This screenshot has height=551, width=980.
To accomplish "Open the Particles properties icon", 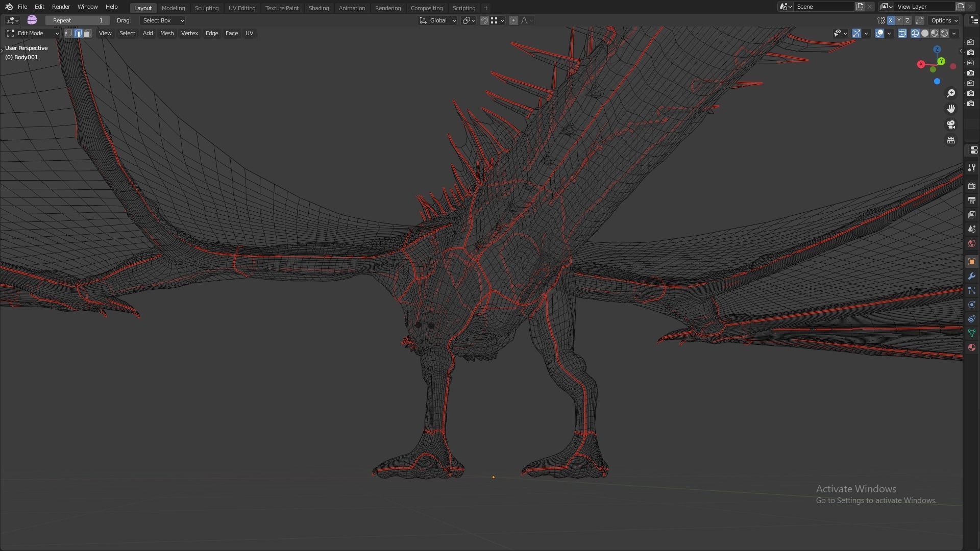I will point(972,290).
